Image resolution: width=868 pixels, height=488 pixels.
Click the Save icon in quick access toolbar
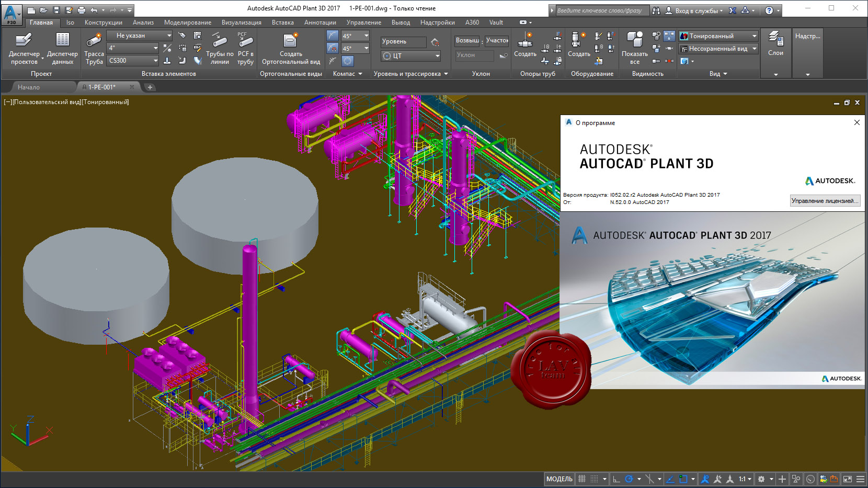(56, 10)
